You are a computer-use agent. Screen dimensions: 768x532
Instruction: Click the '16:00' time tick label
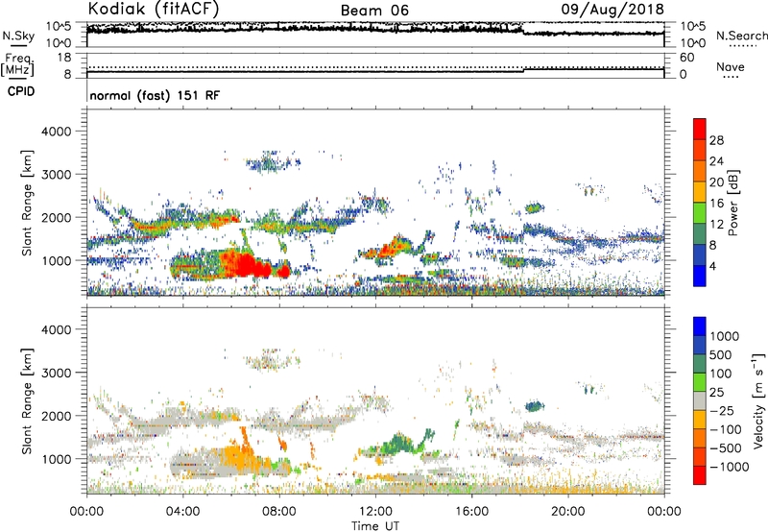[471, 512]
